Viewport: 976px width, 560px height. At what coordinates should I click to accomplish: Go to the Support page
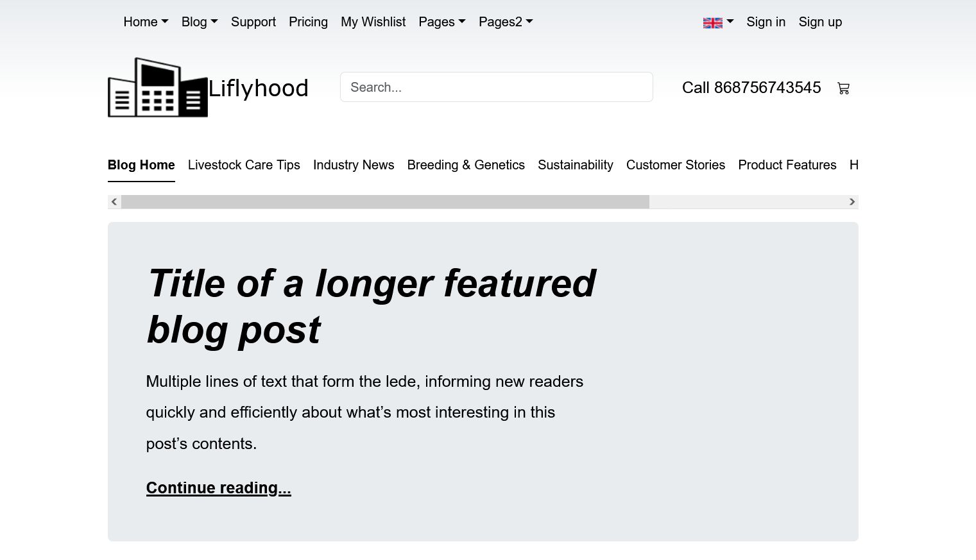[253, 22]
